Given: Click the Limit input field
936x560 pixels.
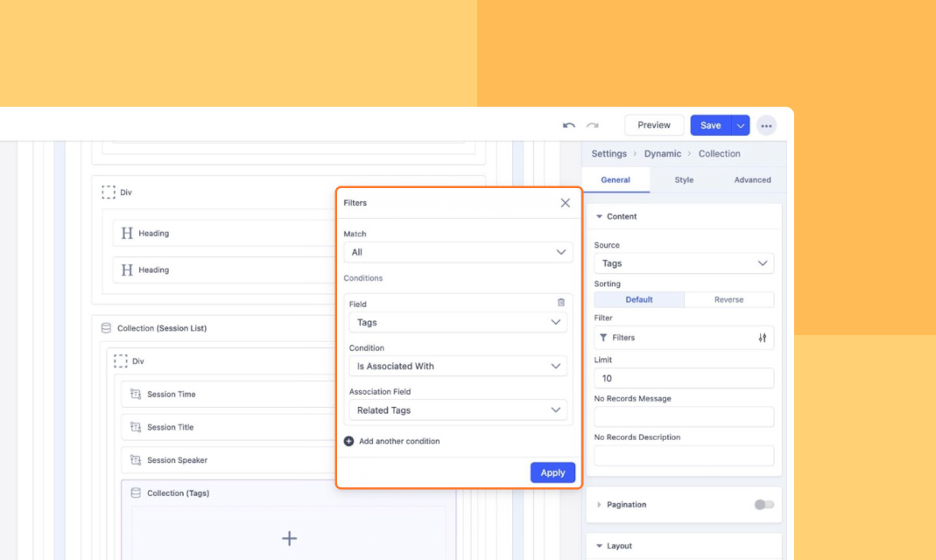Looking at the screenshot, I should point(683,378).
